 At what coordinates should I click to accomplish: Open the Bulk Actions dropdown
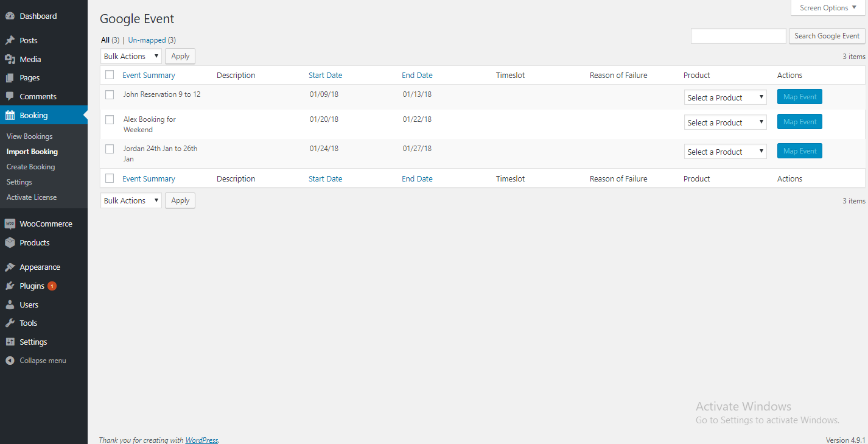pyautogui.click(x=130, y=55)
